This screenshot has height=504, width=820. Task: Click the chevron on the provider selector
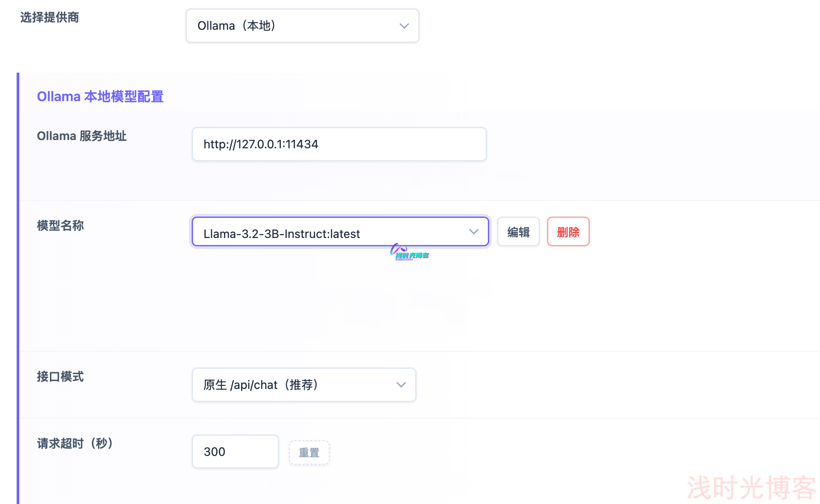[403, 25]
